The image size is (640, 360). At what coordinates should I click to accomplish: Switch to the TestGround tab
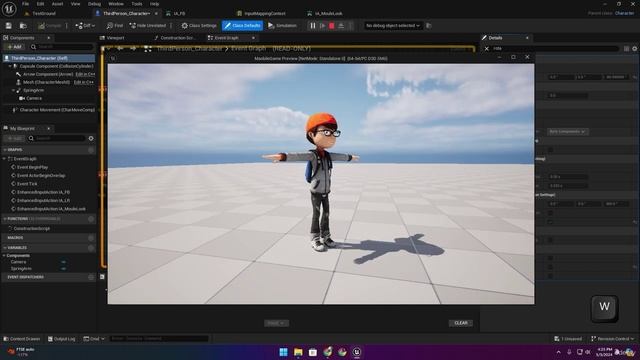[44, 13]
